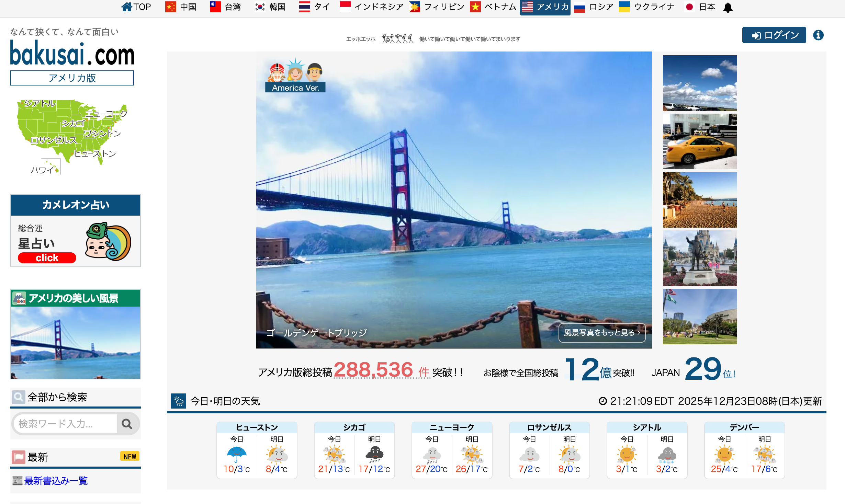Open 風景写真をもっと見る link
845x504 pixels.
[x=602, y=332]
